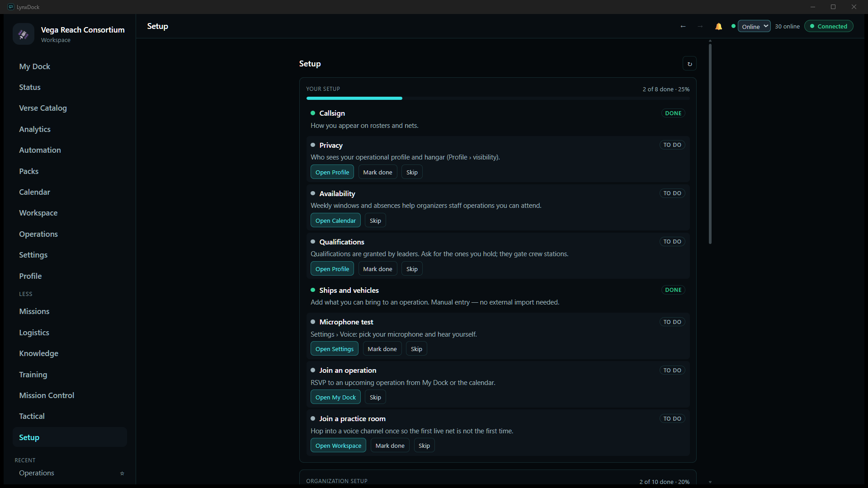
Task: Open the Setup item in sidebar
Action: (70, 437)
